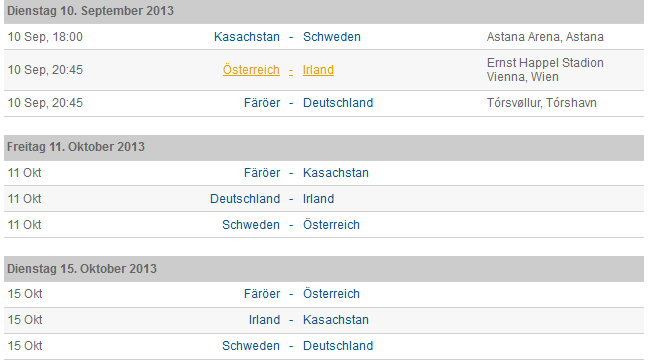This screenshot has height=362, width=651.
Task: Select Schweden in the 15 Okt Deutschland match
Action: 251,345
